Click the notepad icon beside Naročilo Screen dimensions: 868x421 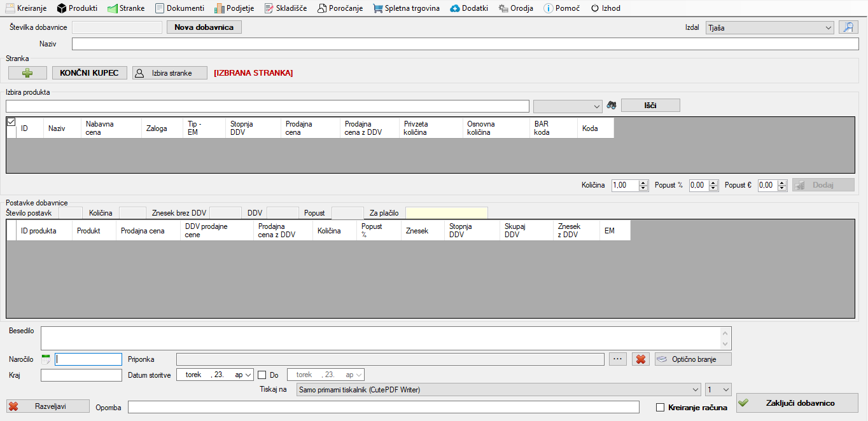pyautogui.click(x=46, y=359)
